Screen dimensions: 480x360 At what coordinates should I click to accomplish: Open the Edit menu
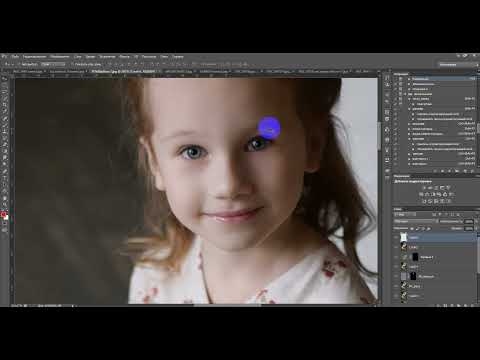[35, 57]
